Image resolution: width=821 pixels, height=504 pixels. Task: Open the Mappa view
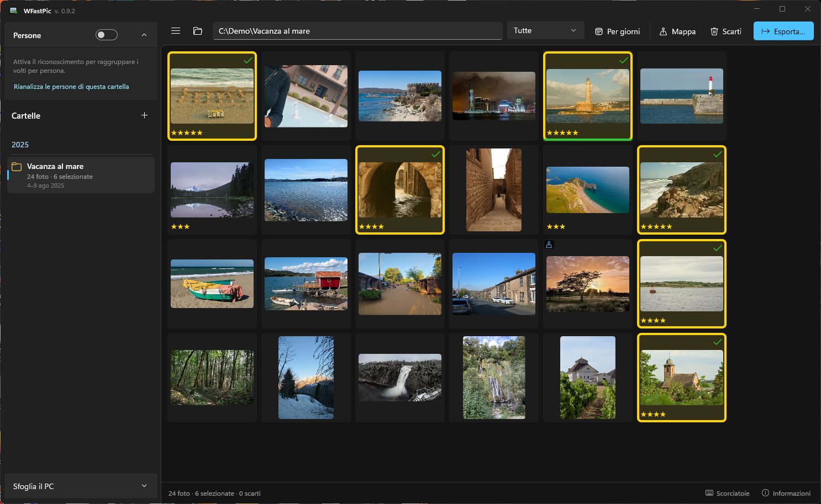click(677, 31)
